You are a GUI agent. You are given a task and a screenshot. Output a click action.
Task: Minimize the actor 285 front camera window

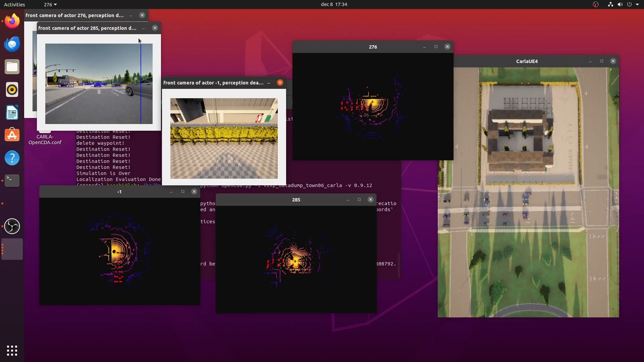point(144,28)
